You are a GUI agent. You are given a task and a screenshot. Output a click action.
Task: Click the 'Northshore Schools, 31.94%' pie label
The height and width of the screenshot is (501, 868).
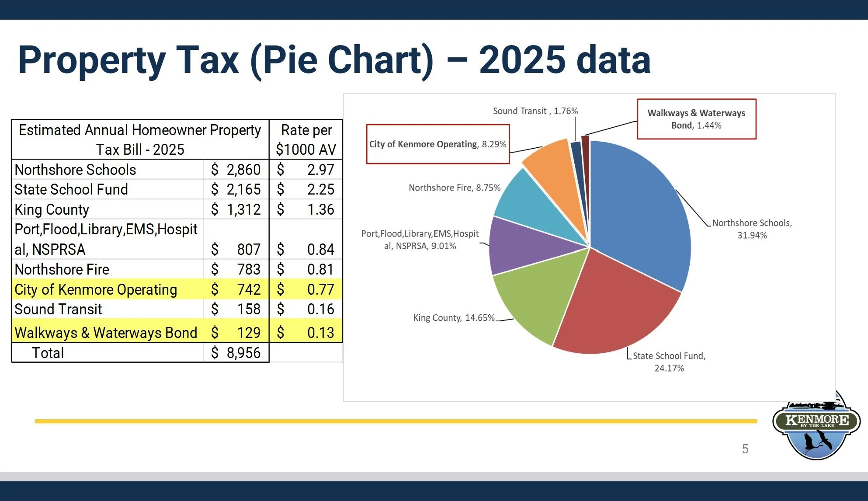tap(752, 229)
